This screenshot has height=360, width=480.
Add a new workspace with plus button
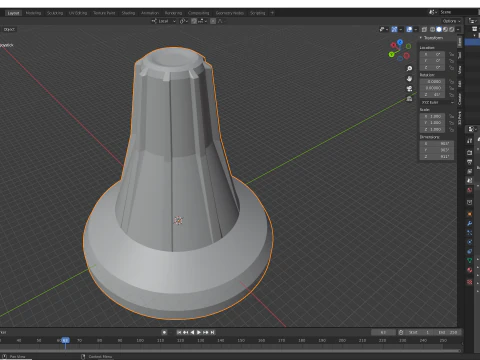click(272, 13)
